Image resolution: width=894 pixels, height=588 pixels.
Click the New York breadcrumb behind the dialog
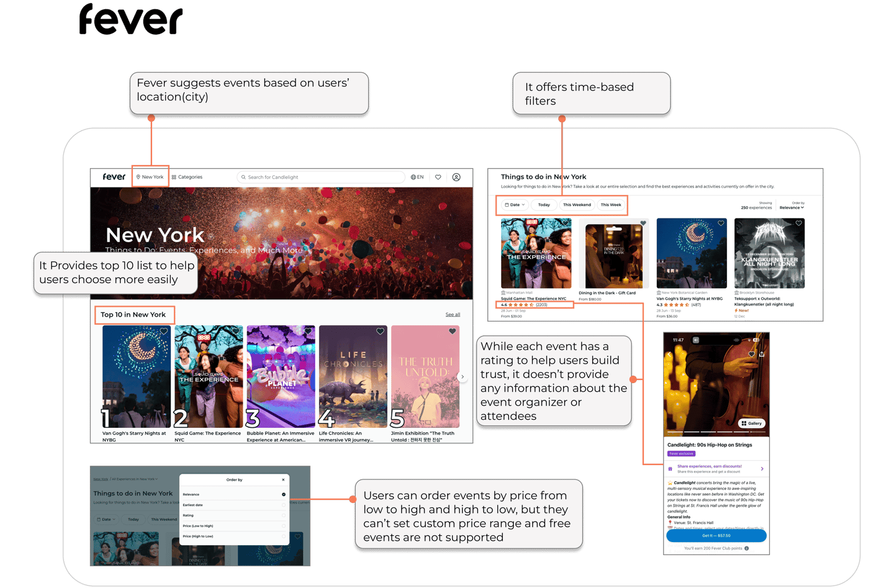pyautogui.click(x=101, y=479)
